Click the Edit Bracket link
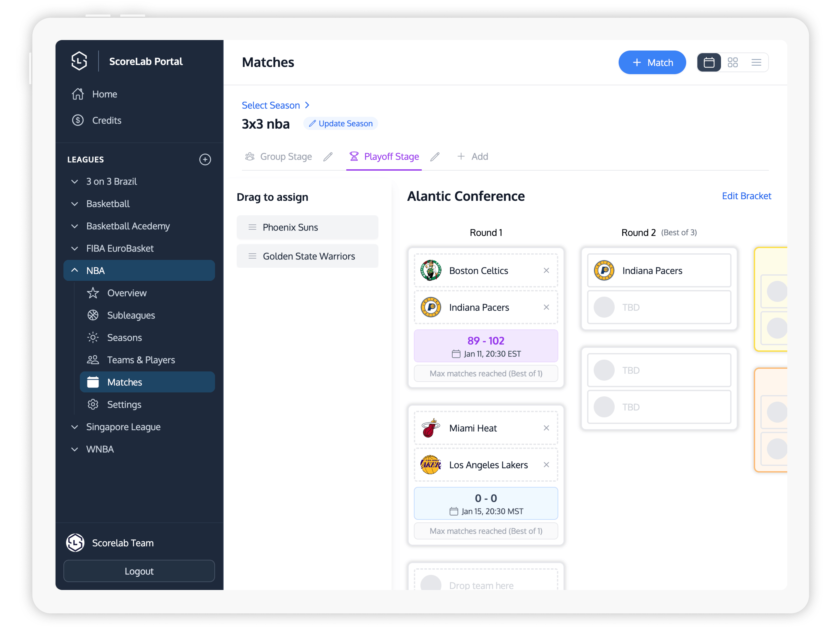This screenshot has width=840, height=630. tap(747, 196)
